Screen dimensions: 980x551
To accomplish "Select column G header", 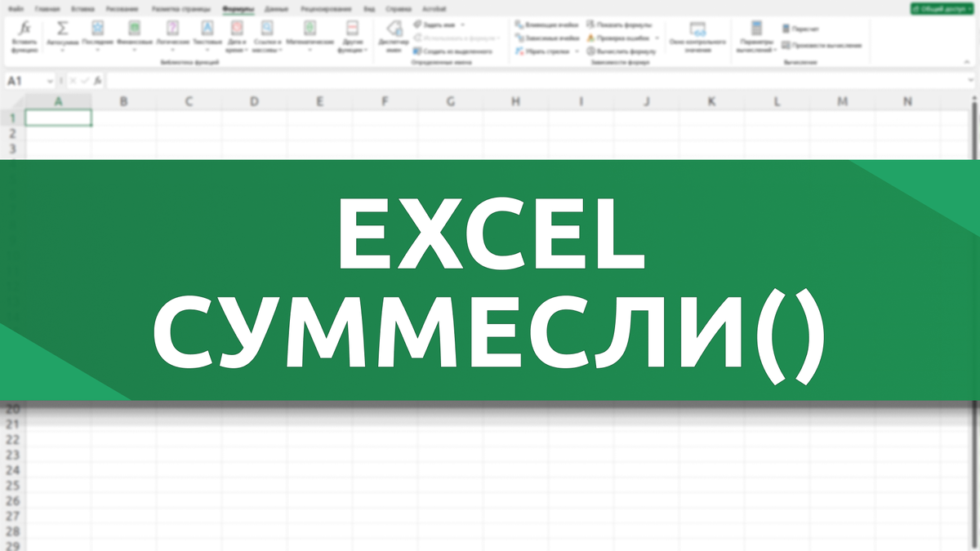I will coord(451,102).
